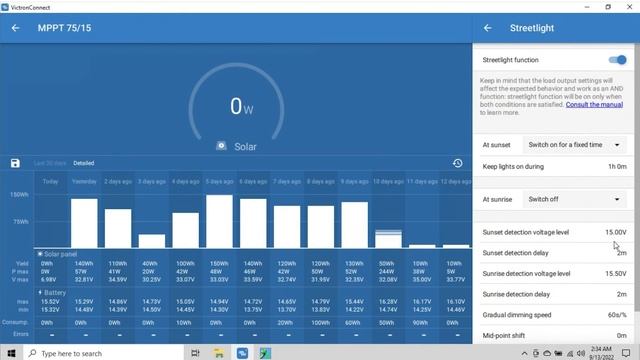Image resolution: width=640 pixels, height=360 pixels.
Task: Edit the Sunset detection delay value
Action: tap(554, 253)
